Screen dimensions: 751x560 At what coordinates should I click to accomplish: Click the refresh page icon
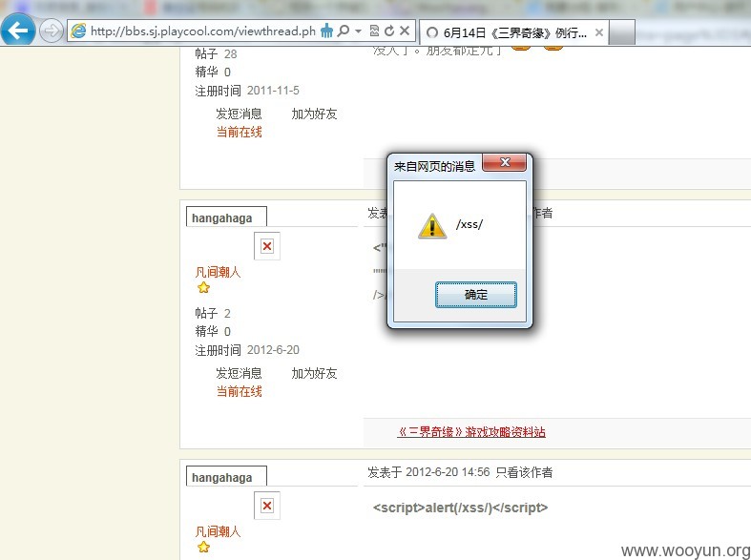coord(389,31)
